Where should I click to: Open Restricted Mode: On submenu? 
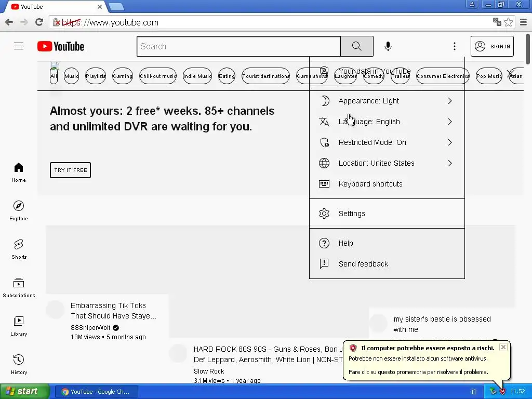[x=387, y=142]
